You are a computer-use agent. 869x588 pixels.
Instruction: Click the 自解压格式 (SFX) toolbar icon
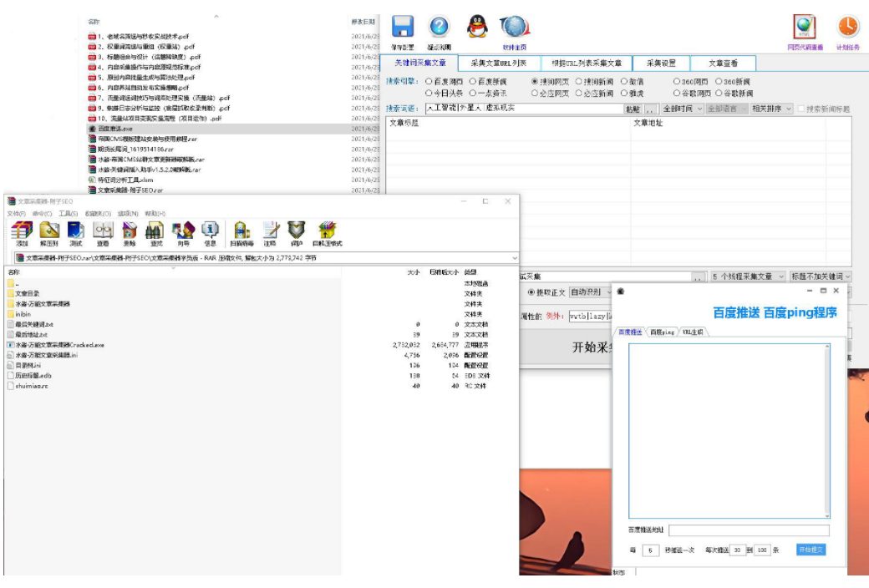328,231
